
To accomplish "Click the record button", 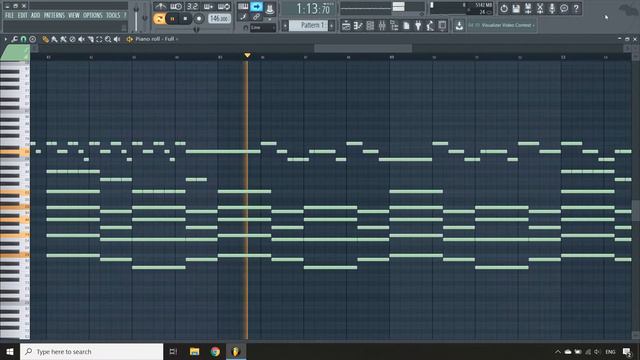I will coord(199,19).
